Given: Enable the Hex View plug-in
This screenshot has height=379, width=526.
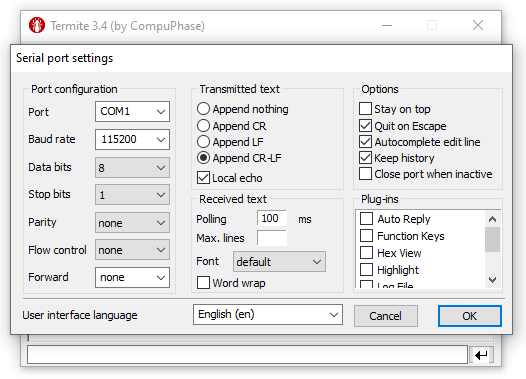Looking at the screenshot, I should tap(366, 253).
